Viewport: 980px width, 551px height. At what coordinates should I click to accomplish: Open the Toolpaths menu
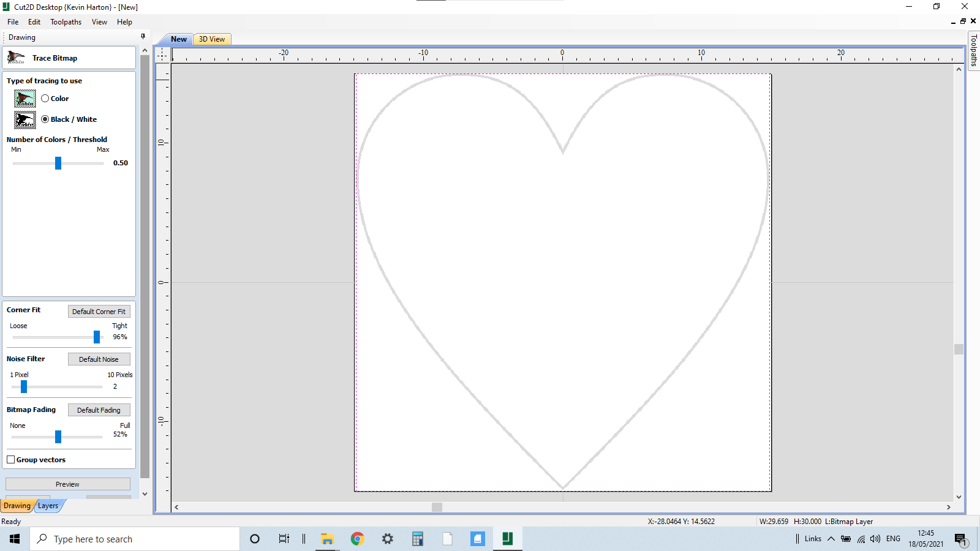click(66, 21)
